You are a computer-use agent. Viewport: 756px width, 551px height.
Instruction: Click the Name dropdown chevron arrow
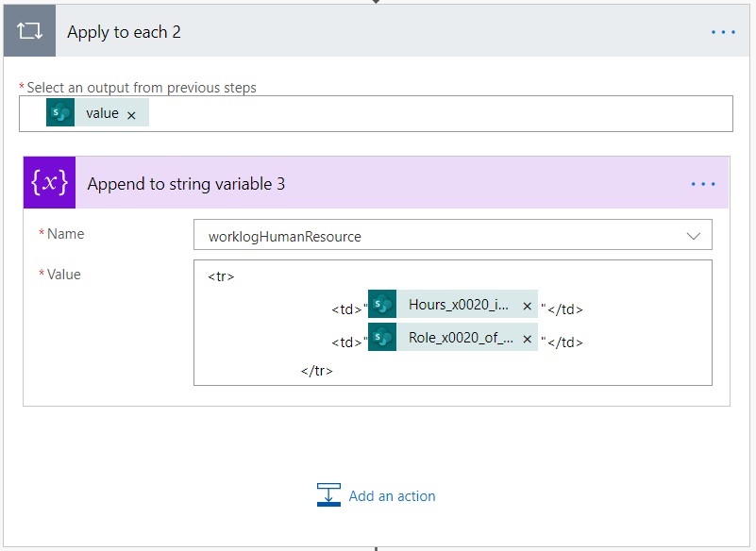(694, 236)
